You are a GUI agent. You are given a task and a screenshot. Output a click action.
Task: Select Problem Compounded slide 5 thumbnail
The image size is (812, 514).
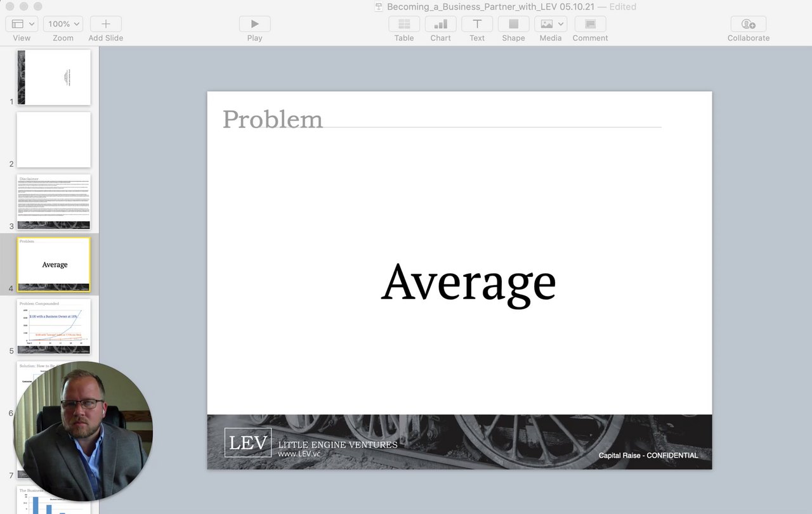tap(54, 326)
